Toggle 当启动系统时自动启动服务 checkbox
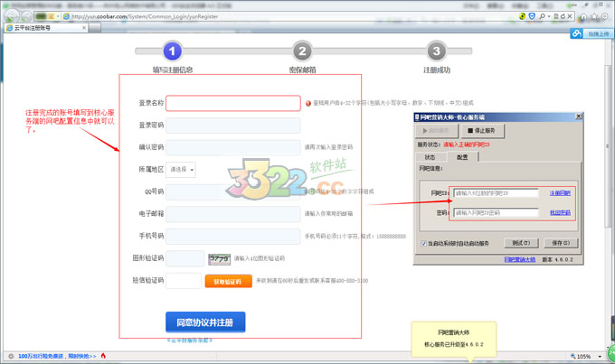Screen dimensions: 615x364 coord(423,243)
